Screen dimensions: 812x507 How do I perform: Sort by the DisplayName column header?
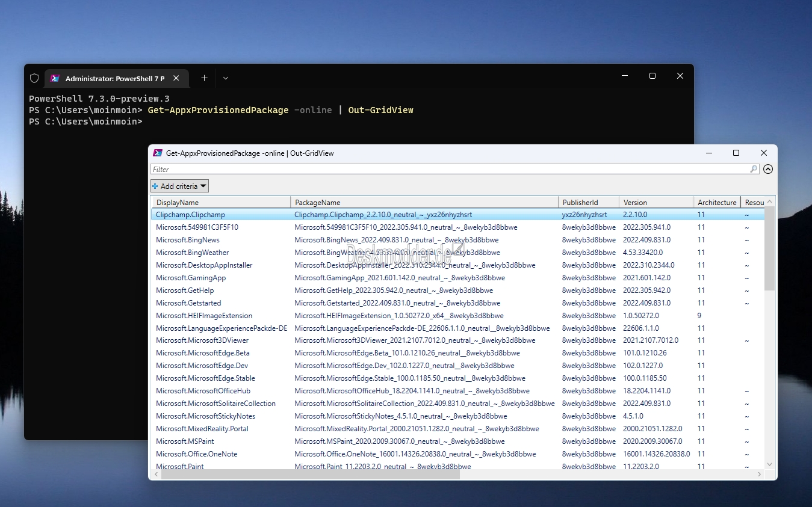[x=220, y=203]
